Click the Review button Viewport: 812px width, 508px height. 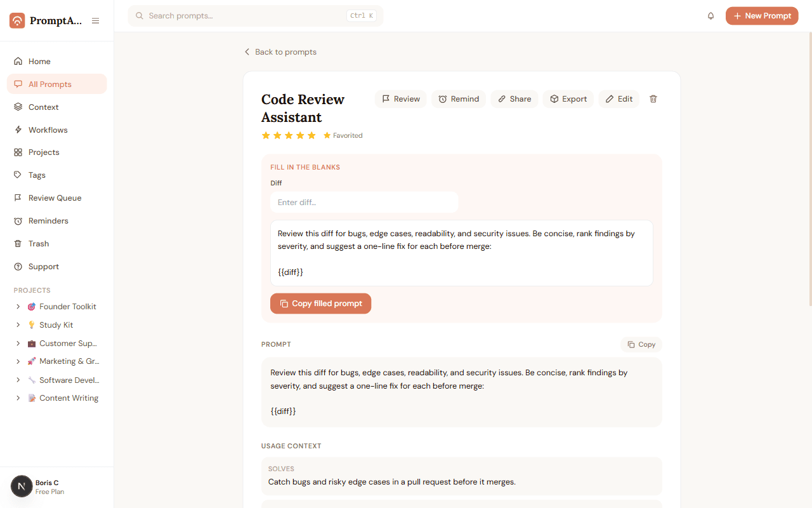tap(401, 99)
